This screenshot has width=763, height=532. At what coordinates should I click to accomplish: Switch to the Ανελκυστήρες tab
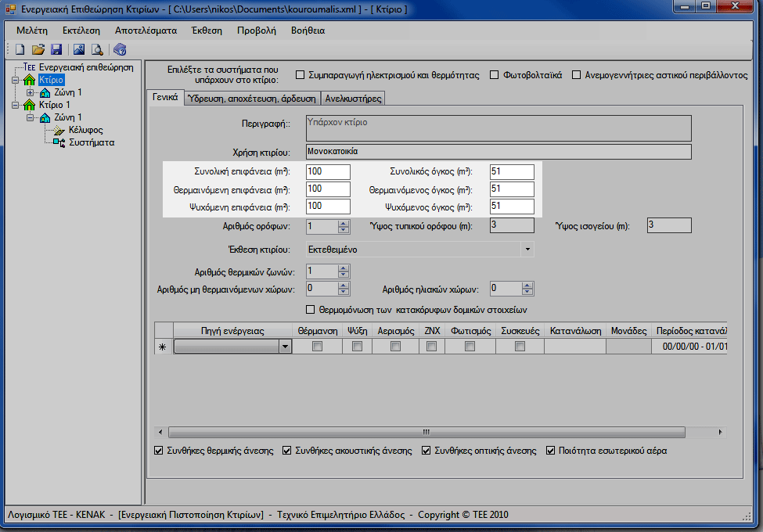pyautogui.click(x=353, y=99)
